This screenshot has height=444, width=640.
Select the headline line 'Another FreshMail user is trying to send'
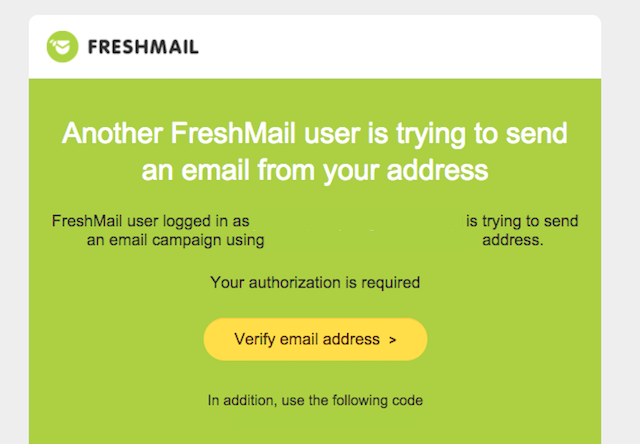tap(315, 134)
